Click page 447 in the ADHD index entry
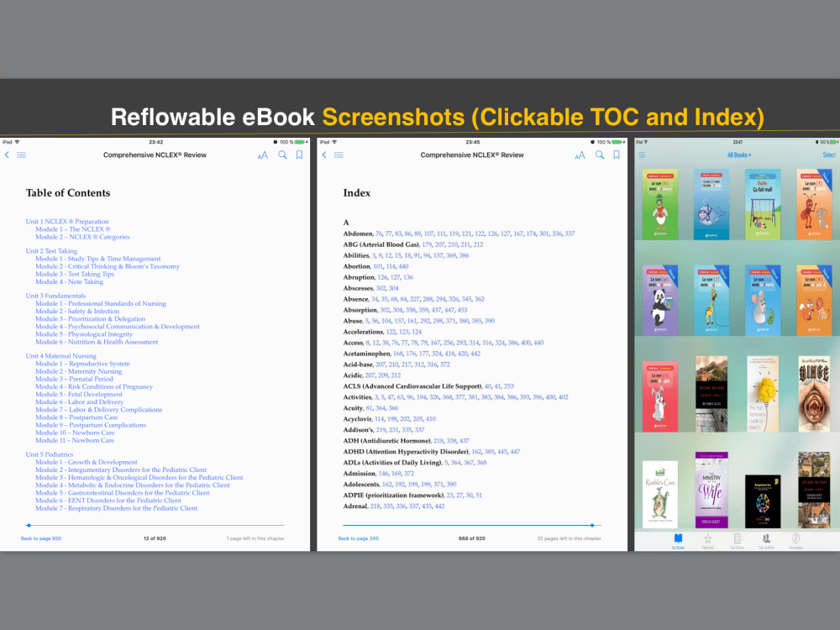This screenshot has width=840, height=630. click(515, 452)
